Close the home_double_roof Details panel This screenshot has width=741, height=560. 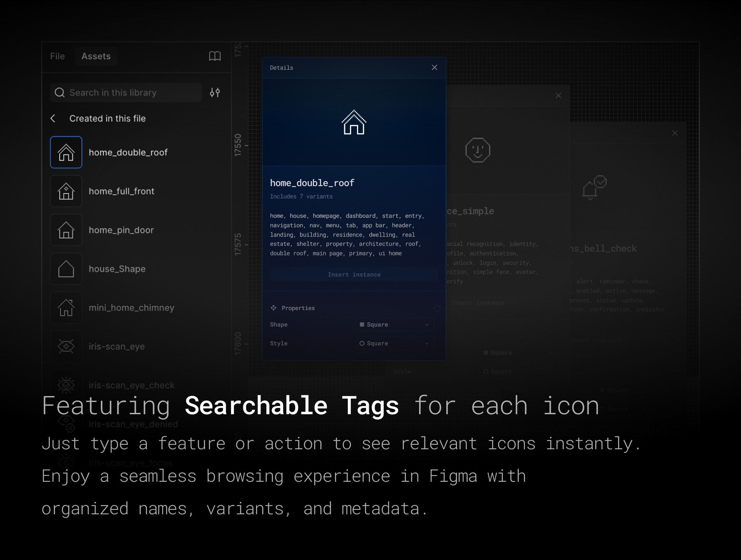click(434, 67)
